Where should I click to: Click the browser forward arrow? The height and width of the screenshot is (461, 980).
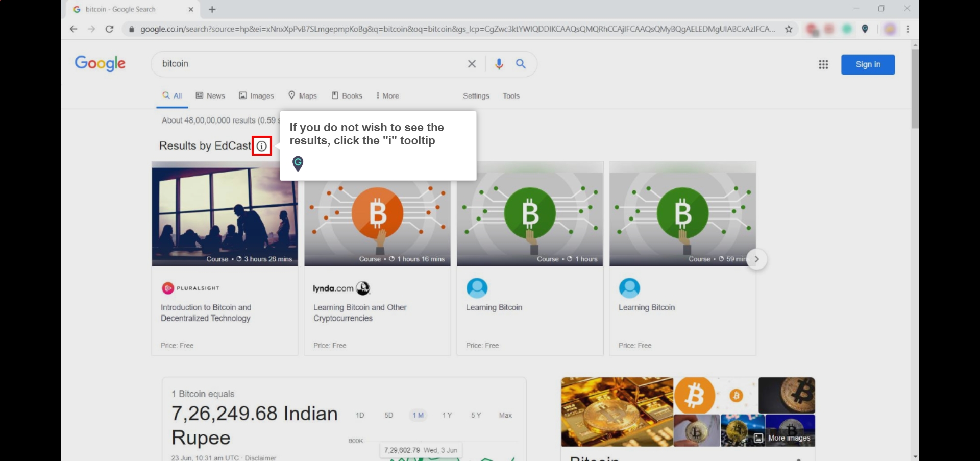coord(91,29)
